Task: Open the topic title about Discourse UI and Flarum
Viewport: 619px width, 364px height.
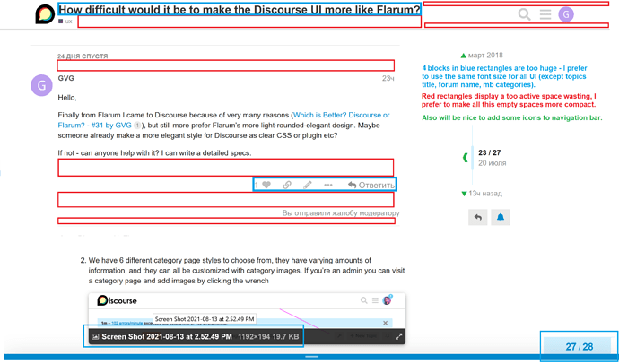Action: point(240,10)
